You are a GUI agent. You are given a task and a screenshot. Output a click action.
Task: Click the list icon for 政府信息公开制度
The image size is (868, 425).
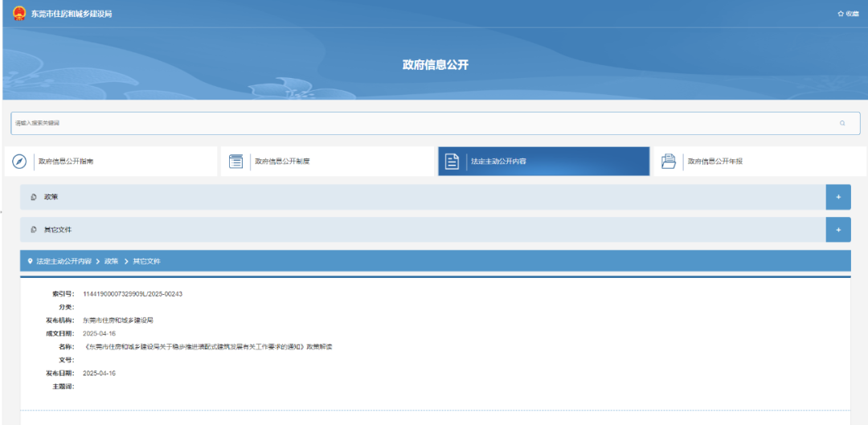(236, 161)
